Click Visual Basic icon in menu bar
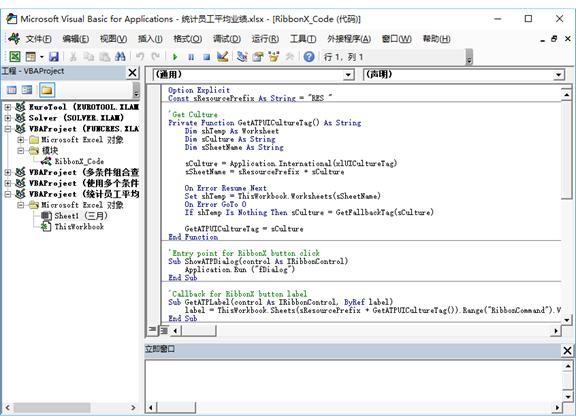 14,39
